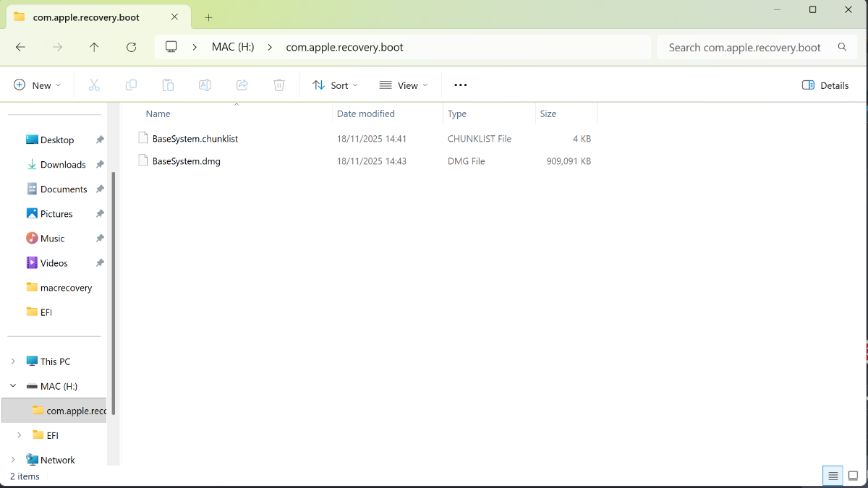
Task: Click the Delete trash icon
Action: coord(279,85)
